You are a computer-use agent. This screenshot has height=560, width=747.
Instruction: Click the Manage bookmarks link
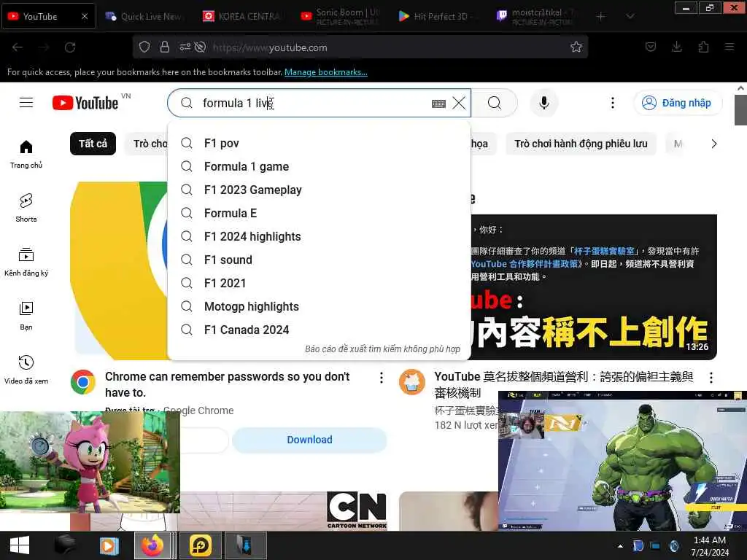326,72
